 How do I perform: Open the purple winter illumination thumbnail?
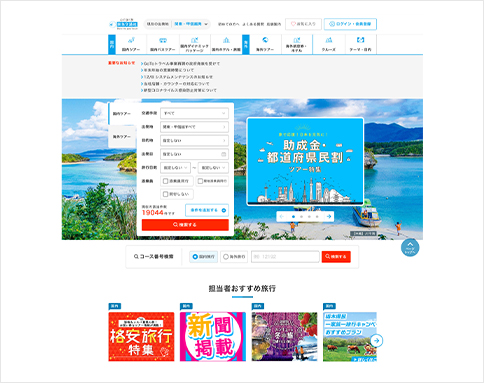pyautogui.click(x=284, y=337)
